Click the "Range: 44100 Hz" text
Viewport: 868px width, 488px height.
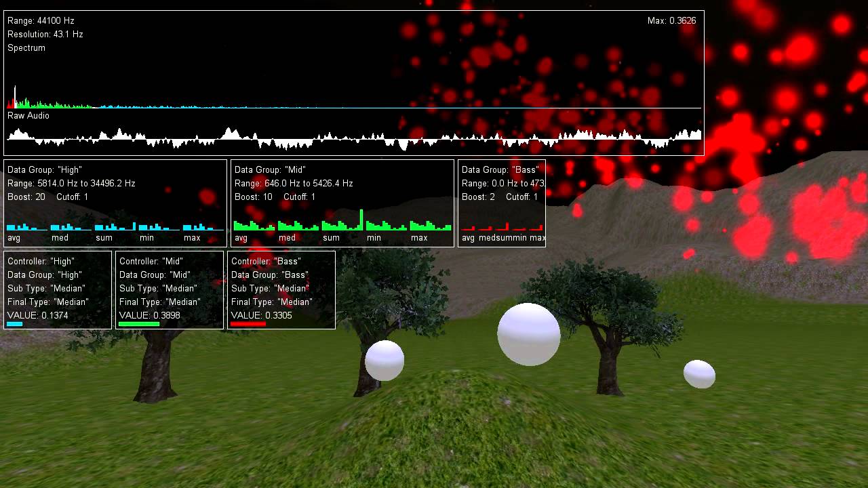pos(41,21)
